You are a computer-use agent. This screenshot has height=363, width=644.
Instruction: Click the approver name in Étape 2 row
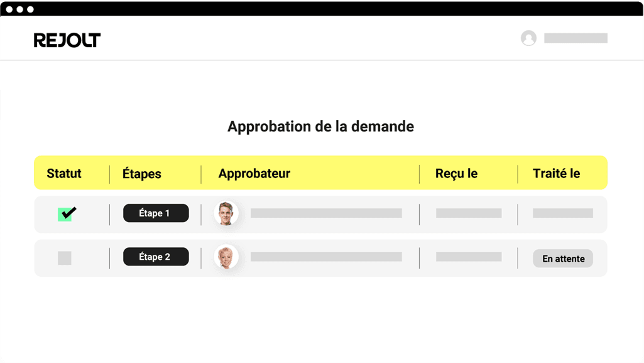coord(326,257)
